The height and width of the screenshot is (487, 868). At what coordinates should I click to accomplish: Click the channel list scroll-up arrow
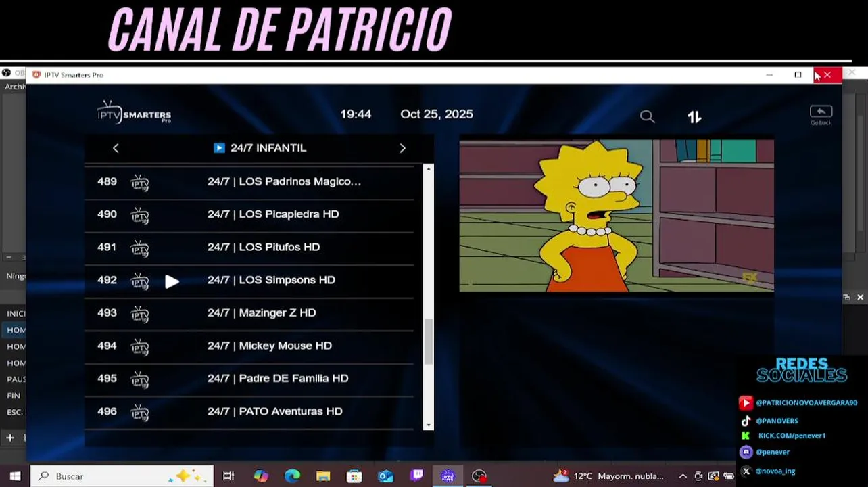pos(428,168)
